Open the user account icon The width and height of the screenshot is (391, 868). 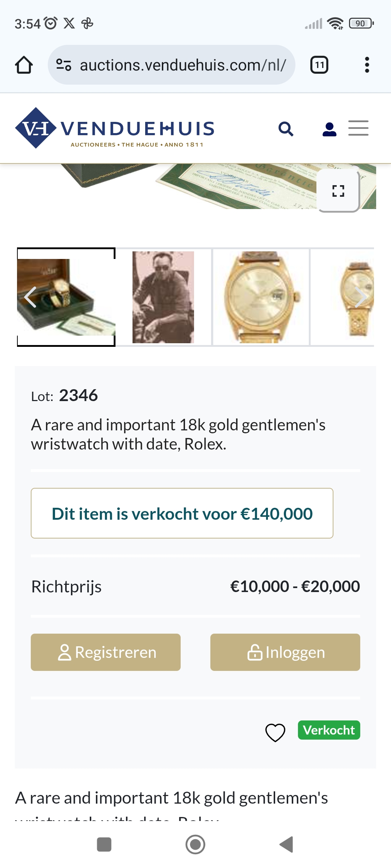(x=329, y=129)
